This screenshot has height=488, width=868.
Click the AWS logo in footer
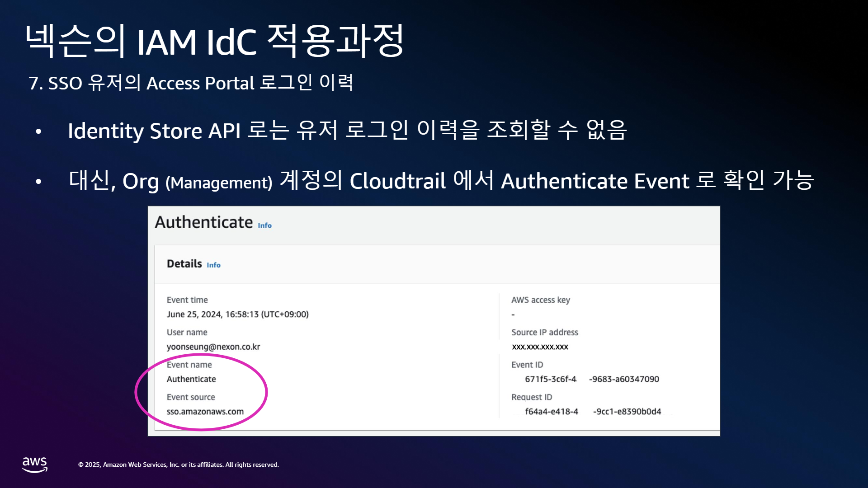coord(35,465)
